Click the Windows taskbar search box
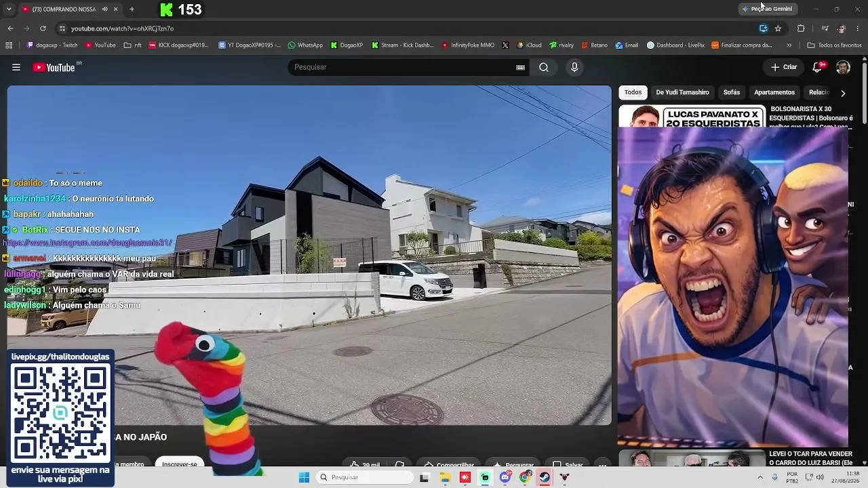Image resolution: width=868 pixels, height=488 pixels. point(366,477)
